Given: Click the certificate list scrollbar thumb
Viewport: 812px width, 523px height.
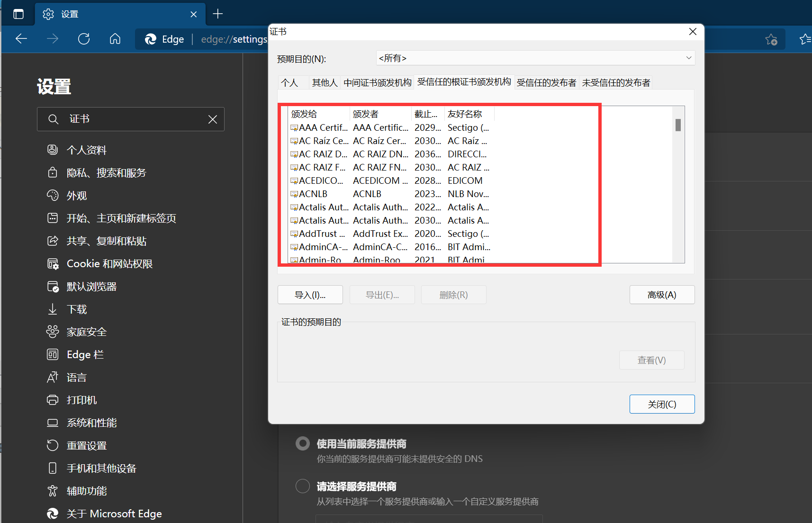Looking at the screenshot, I should point(678,125).
